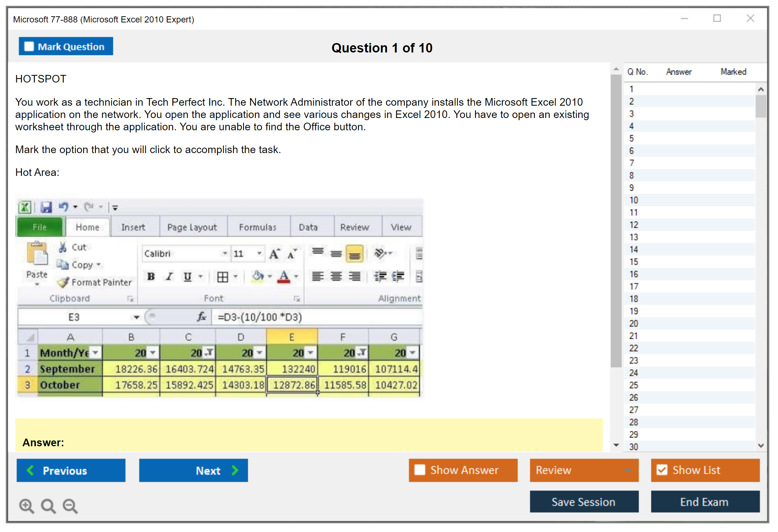Screen dimensions: 778x532
Task: Click the zoom in magnifier icon
Action: (26, 506)
